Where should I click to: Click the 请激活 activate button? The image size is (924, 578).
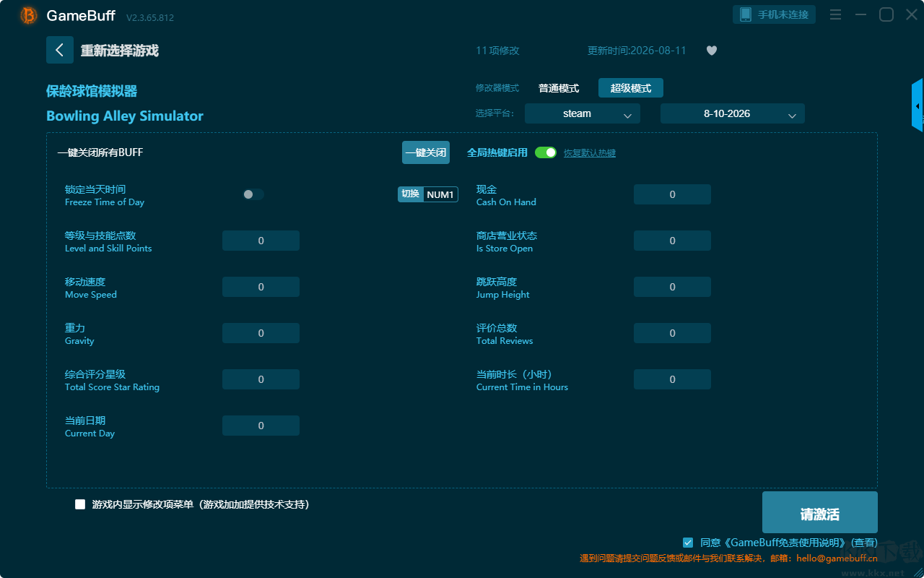(x=820, y=512)
